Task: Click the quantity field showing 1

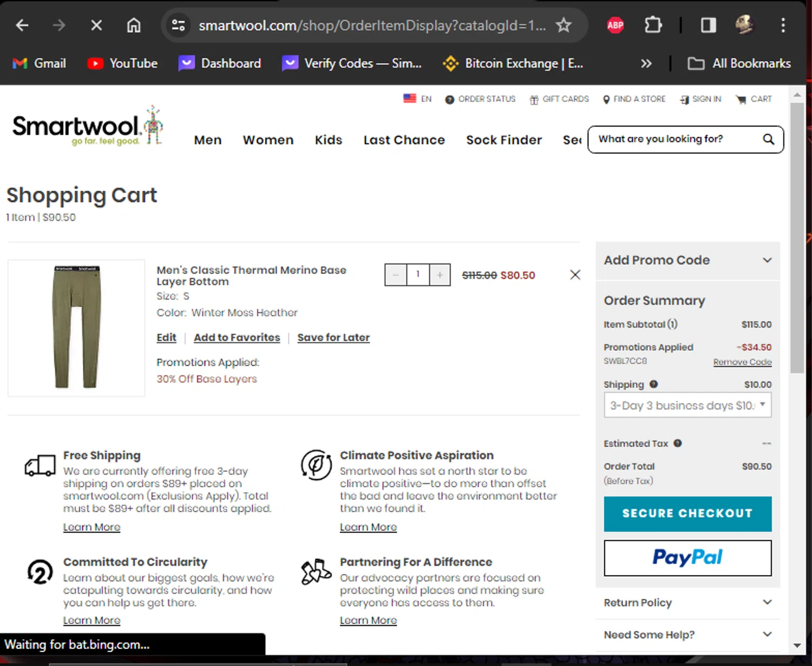Action: click(418, 275)
